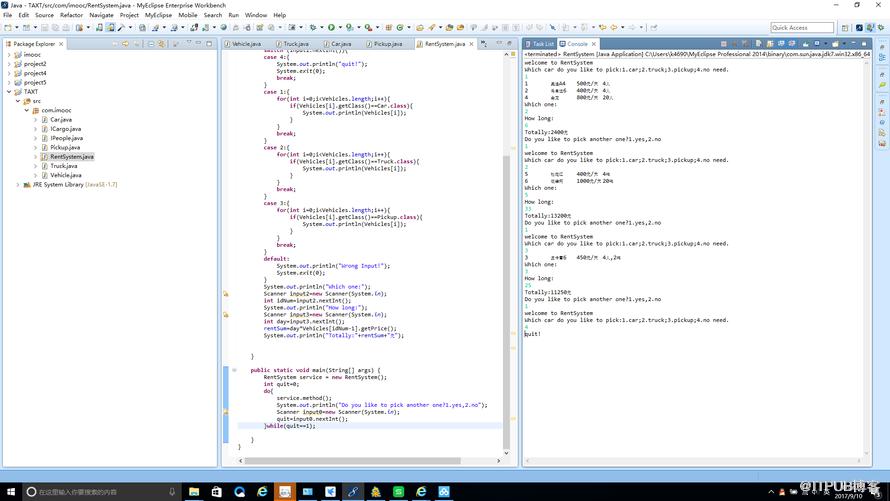Select Pickup.java in Package Explorer
890x501 pixels.
[x=65, y=148]
